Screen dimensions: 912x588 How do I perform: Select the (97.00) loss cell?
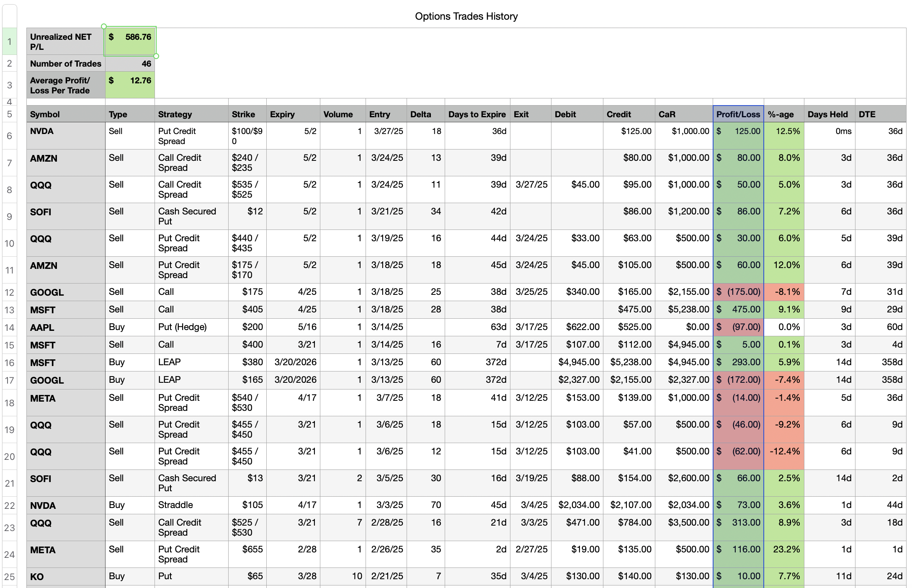(738, 327)
